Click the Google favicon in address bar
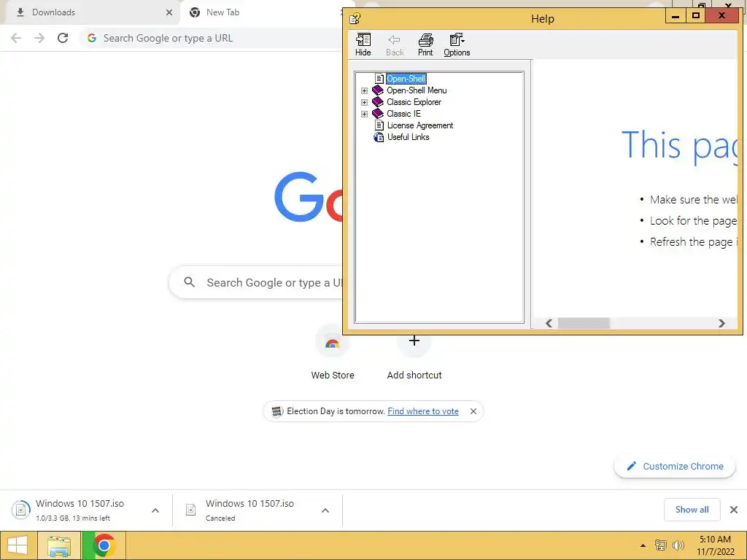 point(92,38)
